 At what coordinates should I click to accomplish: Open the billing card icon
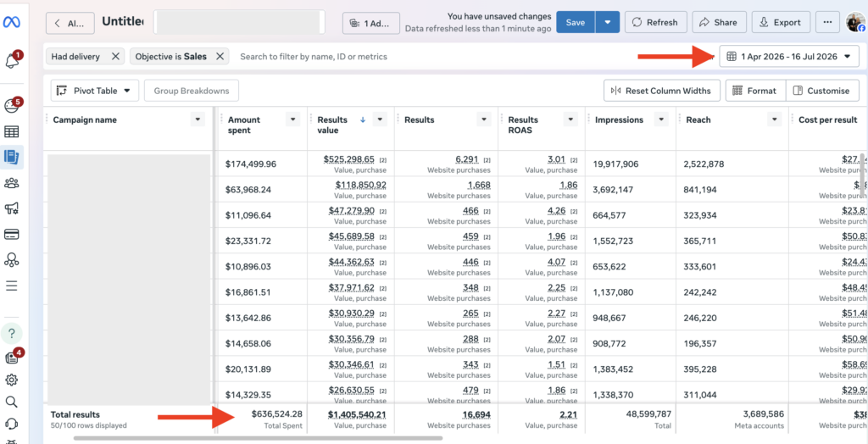12,234
